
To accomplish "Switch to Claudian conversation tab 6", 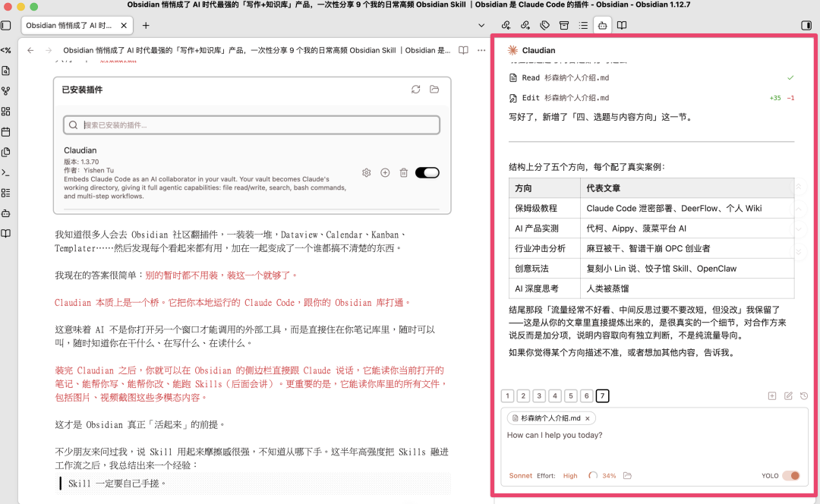I will point(586,395).
